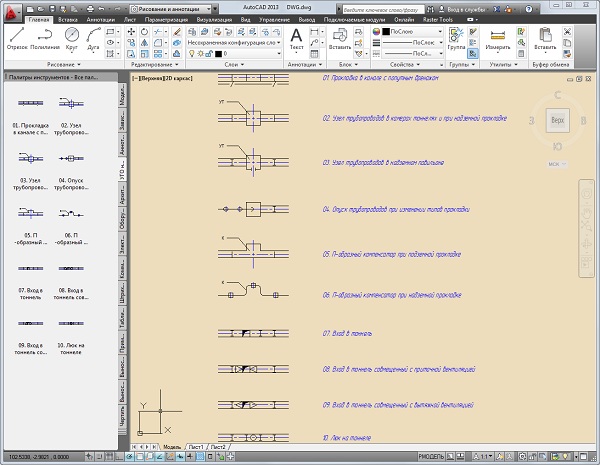
Task: Open the МСК coordinate system menu
Action: 555,163
